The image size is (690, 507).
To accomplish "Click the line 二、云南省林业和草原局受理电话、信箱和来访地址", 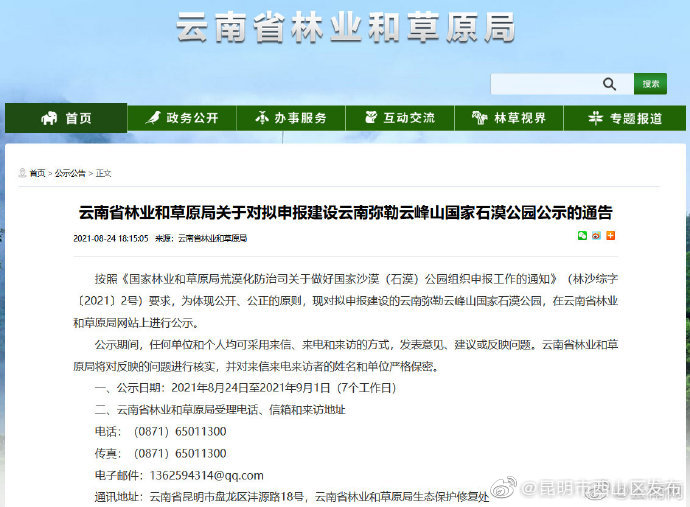I will (220, 410).
